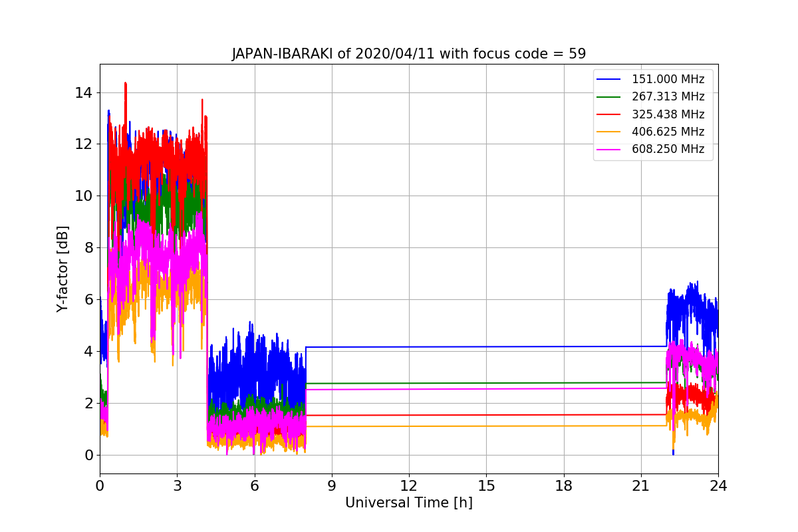The height and width of the screenshot is (532, 798).
Task: Click y-axis tick label 14
Action: (x=84, y=92)
